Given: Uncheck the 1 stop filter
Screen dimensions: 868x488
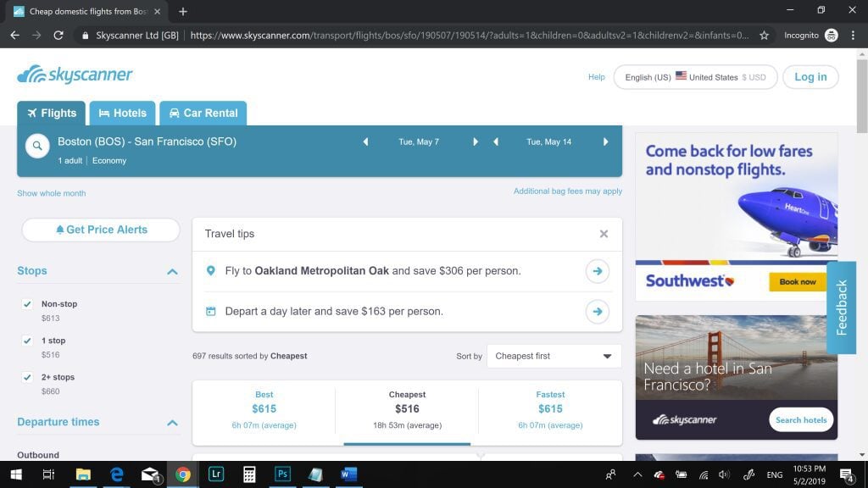Looking at the screenshot, I should click(27, 341).
